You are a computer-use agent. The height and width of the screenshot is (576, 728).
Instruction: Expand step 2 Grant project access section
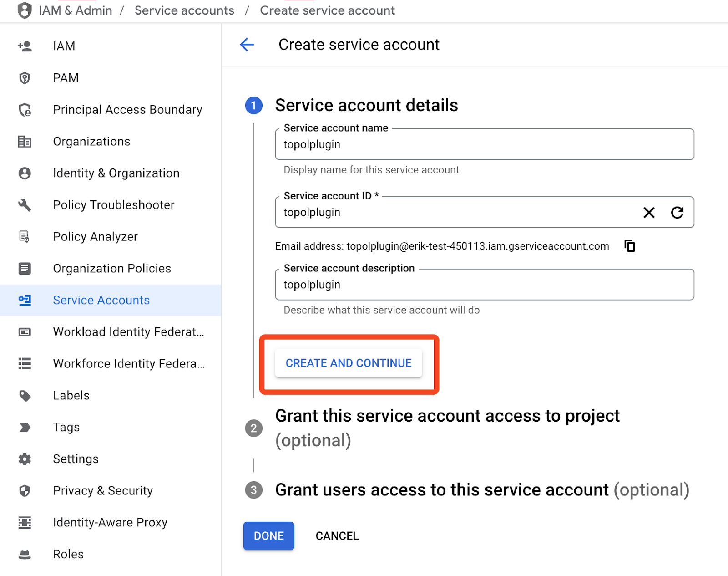click(447, 428)
